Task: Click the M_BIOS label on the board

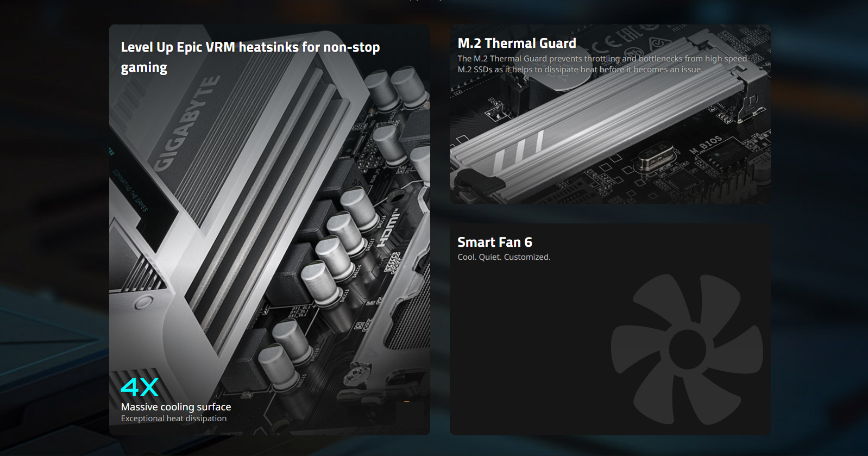Action: [706, 143]
